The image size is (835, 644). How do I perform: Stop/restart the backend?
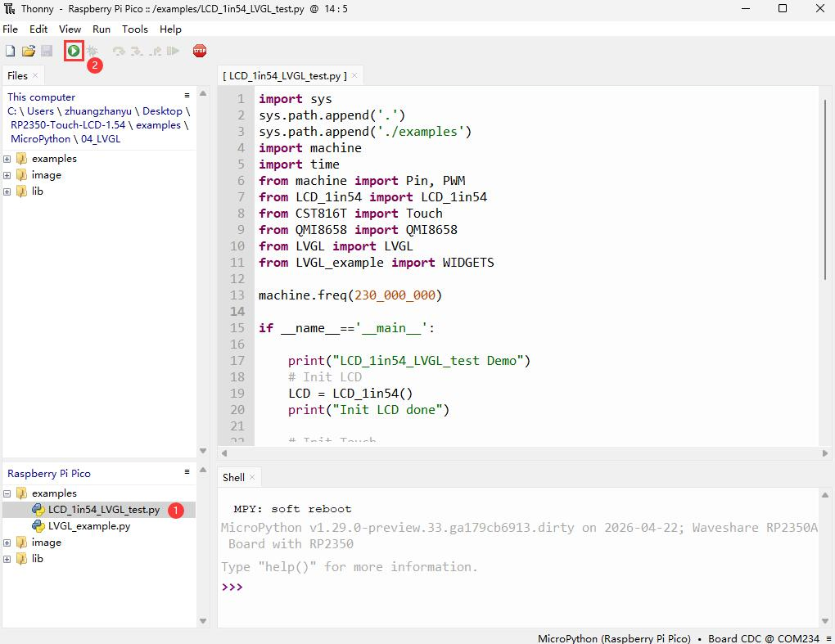(x=199, y=50)
